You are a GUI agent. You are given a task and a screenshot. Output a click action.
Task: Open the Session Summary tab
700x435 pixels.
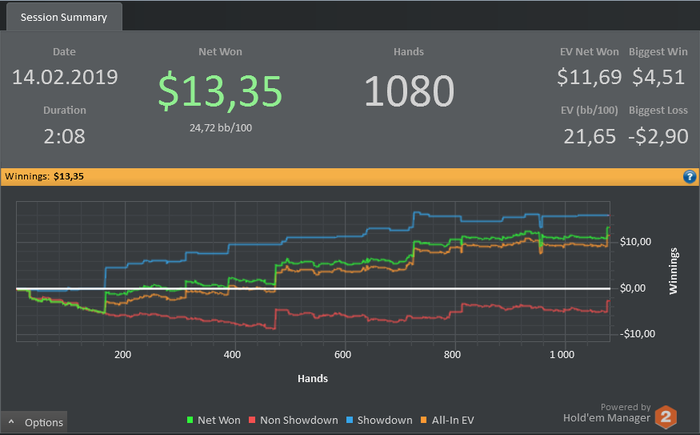[64, 17]
